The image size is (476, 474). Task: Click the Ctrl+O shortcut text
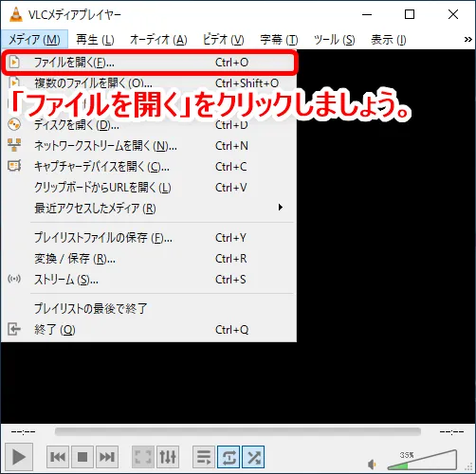pyautogui.click(x=231, y=63)
